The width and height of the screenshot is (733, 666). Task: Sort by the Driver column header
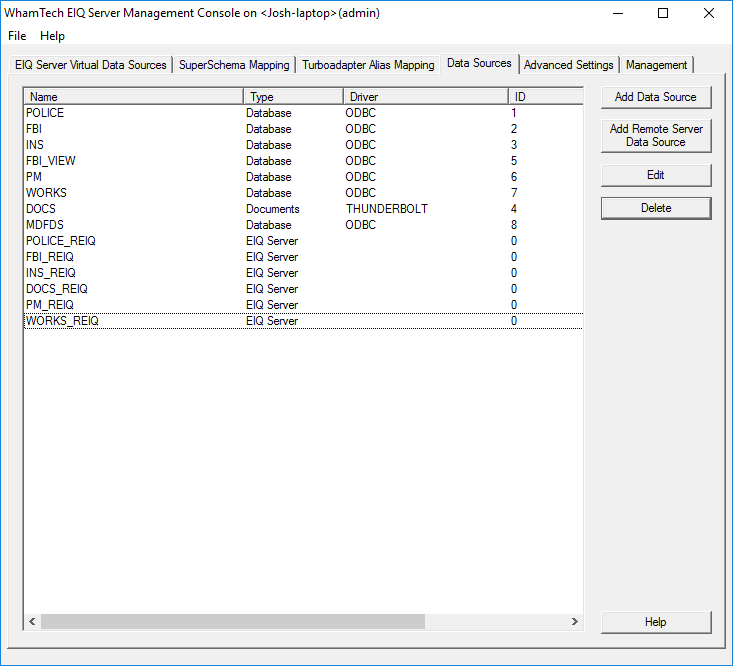coord(426,97)
